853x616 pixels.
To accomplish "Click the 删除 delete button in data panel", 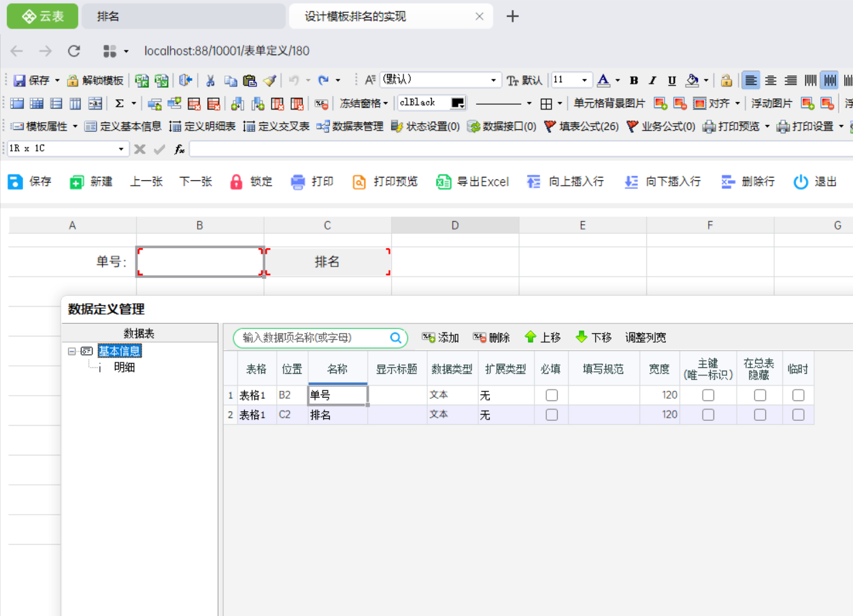I will point(491,338).
